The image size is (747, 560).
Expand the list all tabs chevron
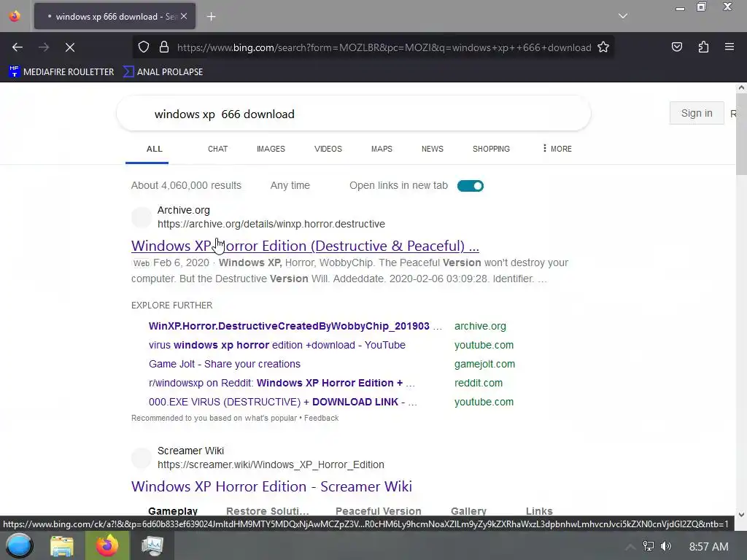pos(623,16)
